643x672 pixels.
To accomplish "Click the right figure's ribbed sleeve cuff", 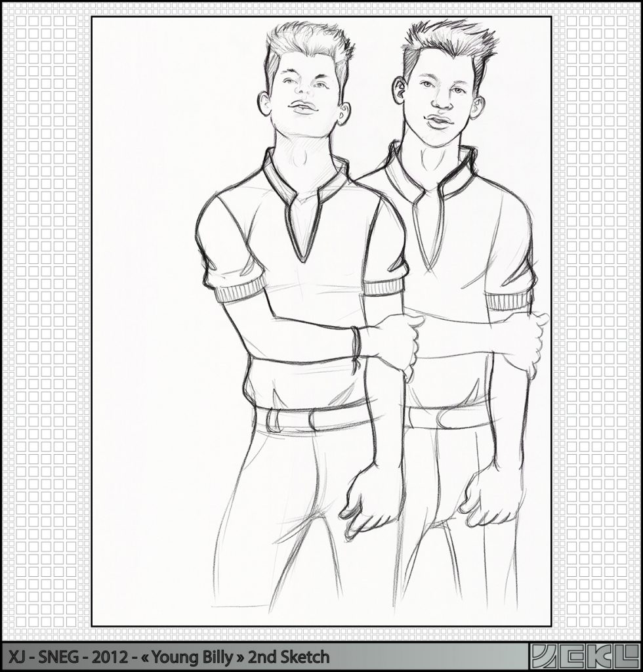I will [509, 300].
